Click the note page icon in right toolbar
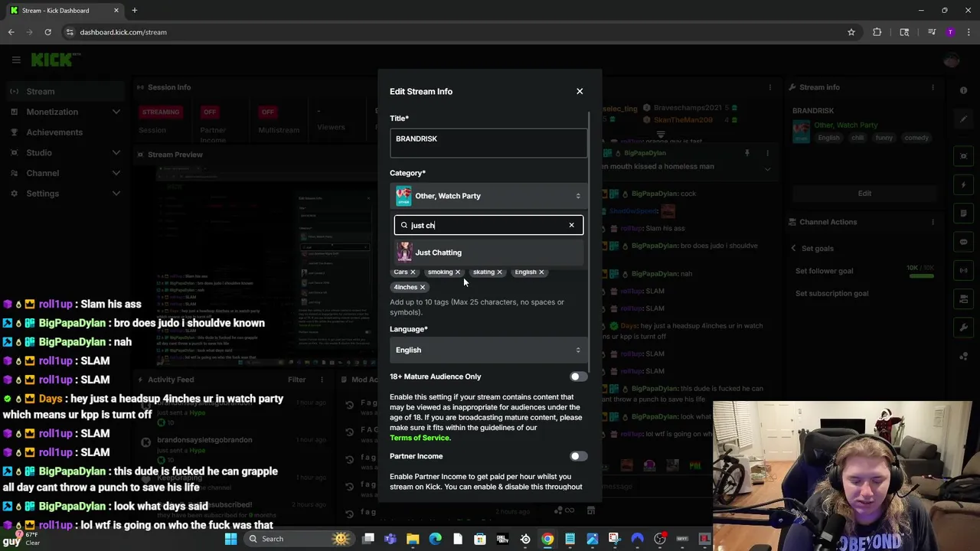Image resolution: width=980 pixels, height=551 pixels. pos(964,214)
